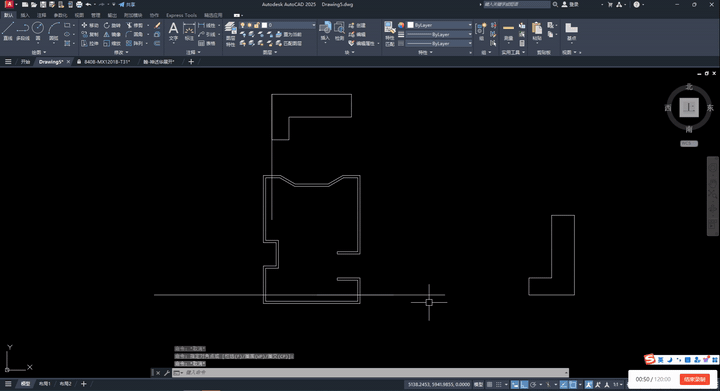Select the Circle drawing tool
The height and width of the screenshot is (391, 720).
pyautogui.click(x=38, y=31)
